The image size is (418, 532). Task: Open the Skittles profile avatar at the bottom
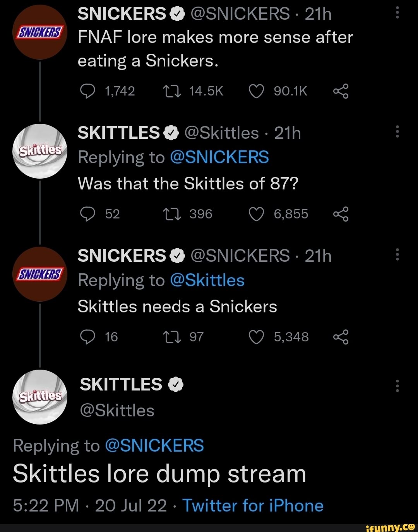pyautogui.click(x=40, y=397)
